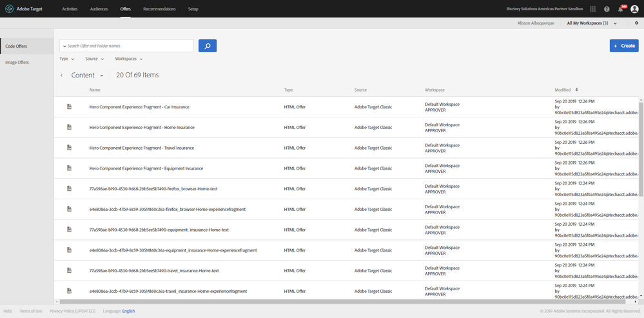Click the blue search magnifier button
The height and width of the screenshot is (318, 644).
click(x=208, y=46)
